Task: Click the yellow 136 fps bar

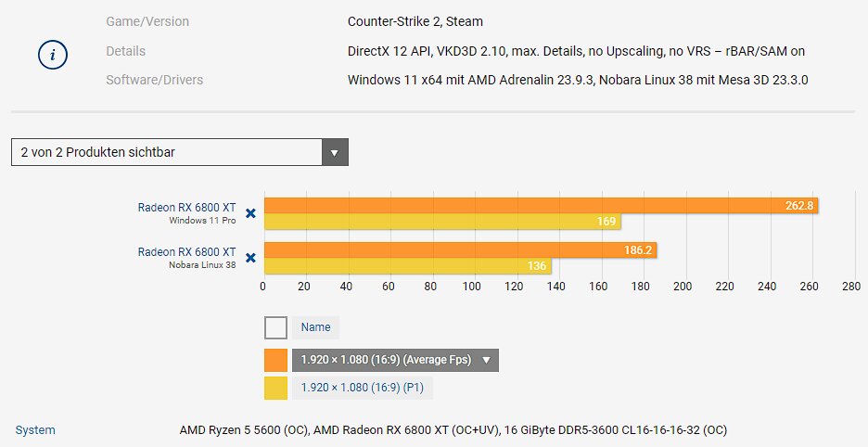Action: tap(407, 266)
